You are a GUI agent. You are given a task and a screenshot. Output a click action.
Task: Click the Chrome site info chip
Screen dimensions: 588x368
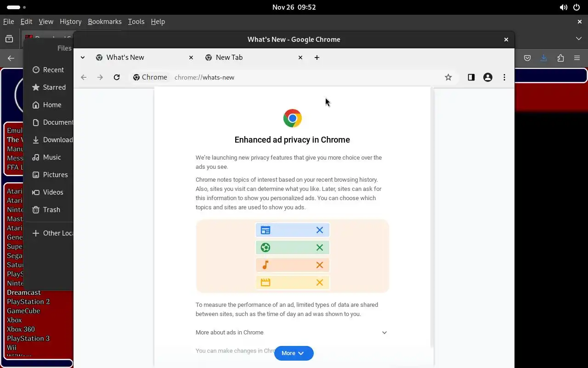click(150, 77)
